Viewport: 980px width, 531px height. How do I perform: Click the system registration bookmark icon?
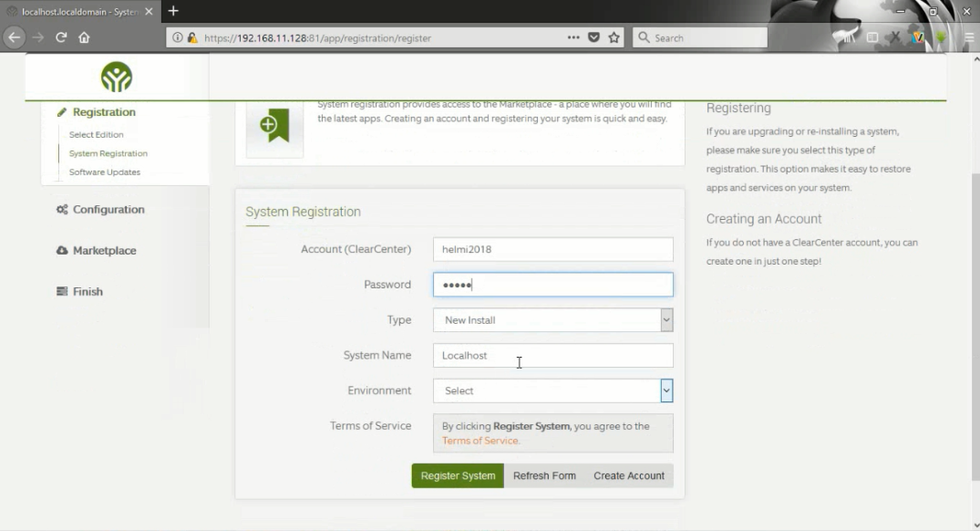pyautogui.click(x=275, y=126)
